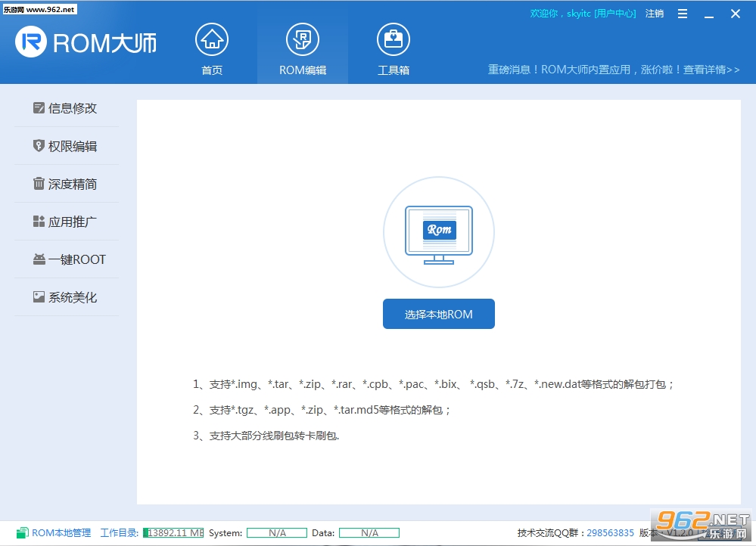
Task: Click the 工作目录 label in the status bar
Action: [119, 533]
